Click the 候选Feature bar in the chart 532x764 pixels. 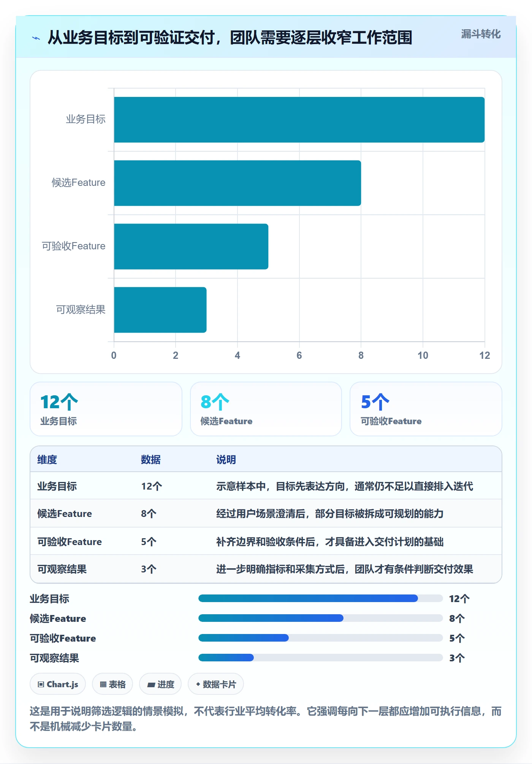coord(237,183)
